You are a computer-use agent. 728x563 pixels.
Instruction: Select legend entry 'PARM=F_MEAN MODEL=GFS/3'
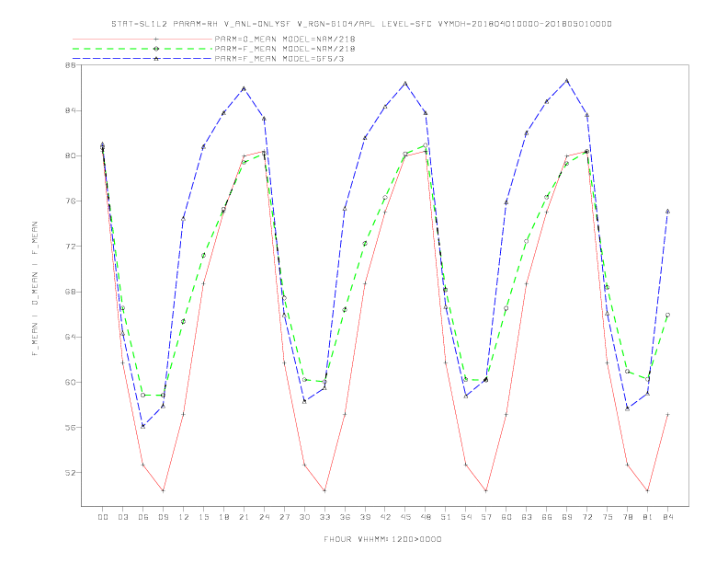tap(279, 59)
